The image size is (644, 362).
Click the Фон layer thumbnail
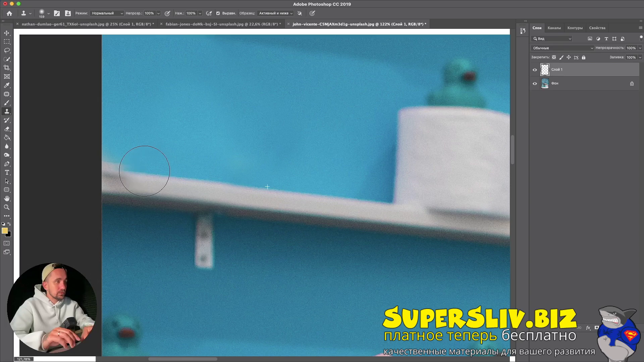coord(545,83)
